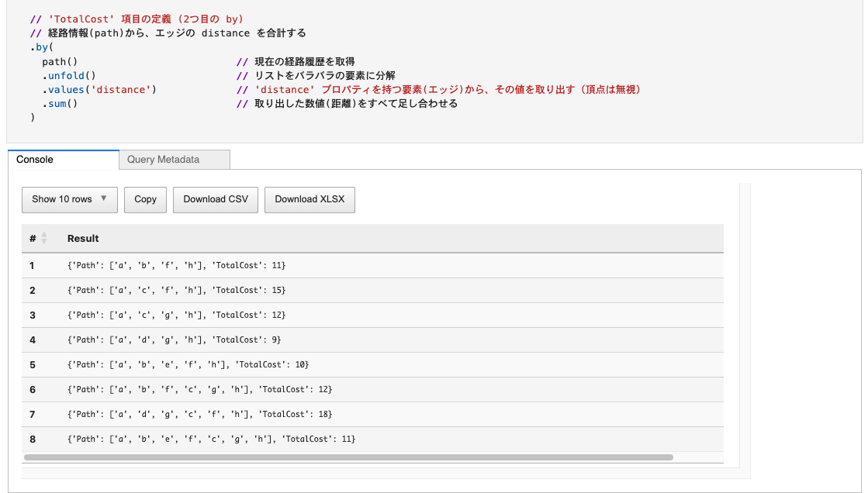This screenshot has width=868, height=493.
Task: Click the .values('distance') code line
Action: 99,90
